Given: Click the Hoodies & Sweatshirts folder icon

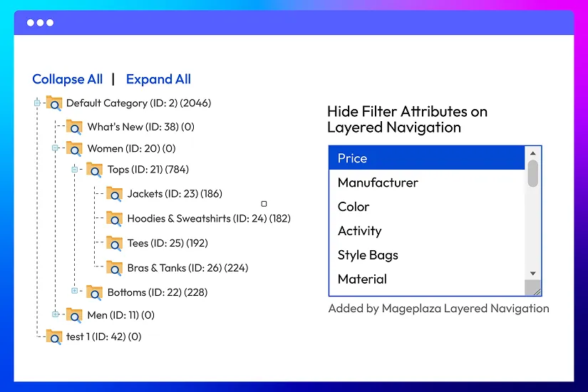Looking at the screenshot, I should [114, 218].
